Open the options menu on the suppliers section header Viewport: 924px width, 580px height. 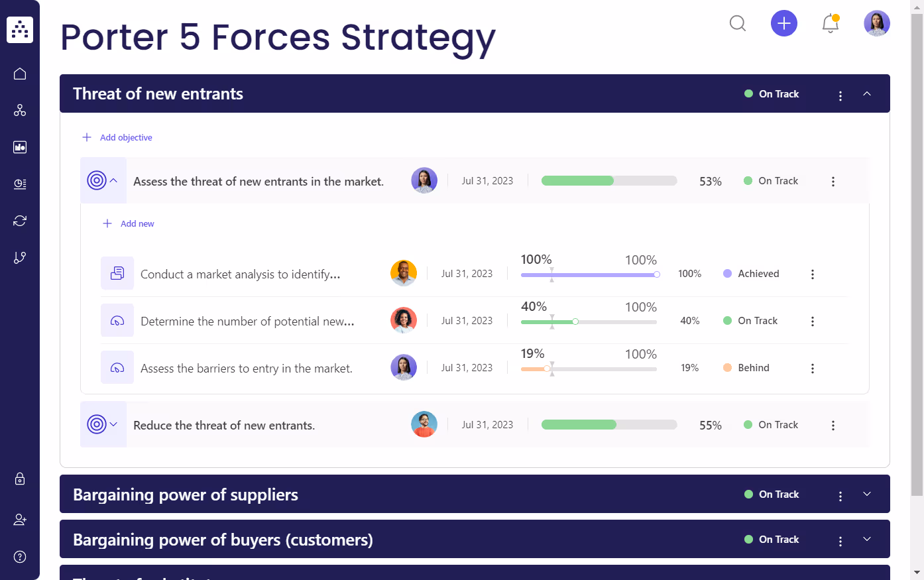click(x=840, y=494)
